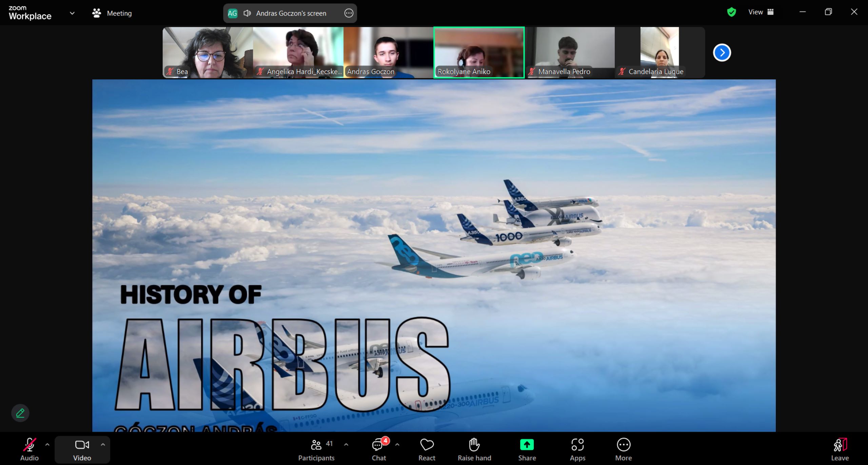Select Manavella Pedro's video thumbnail
The width and height of the screenshot is (868, 465).
(570, 53)
